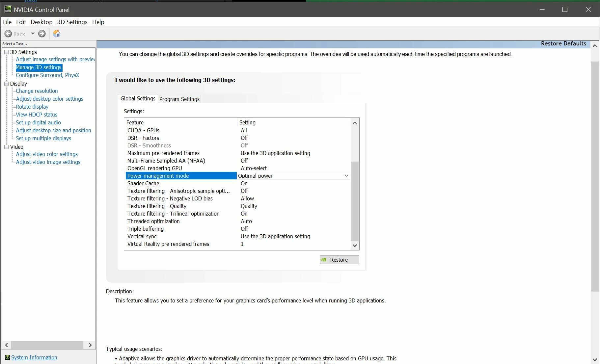This screenshot has width=600, height=364.
Task: Select Texture filtering - Anisotropic sample row
Action: [x=237, y=191]
